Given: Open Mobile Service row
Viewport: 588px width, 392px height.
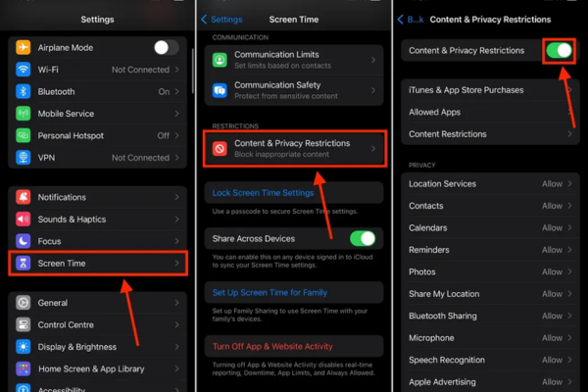Looking at the screenshot, I should 98,114.
